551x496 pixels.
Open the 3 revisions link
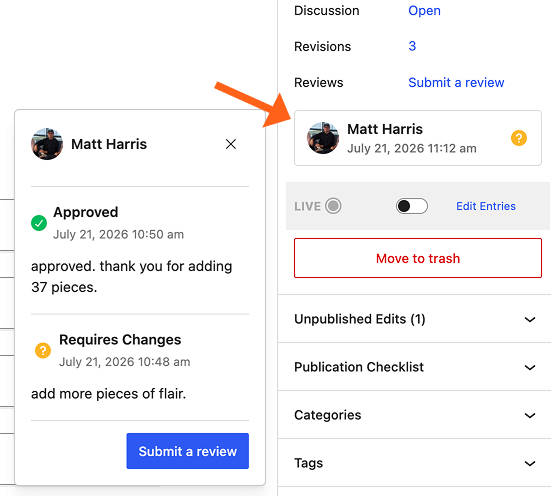click(x=412, y=46)
